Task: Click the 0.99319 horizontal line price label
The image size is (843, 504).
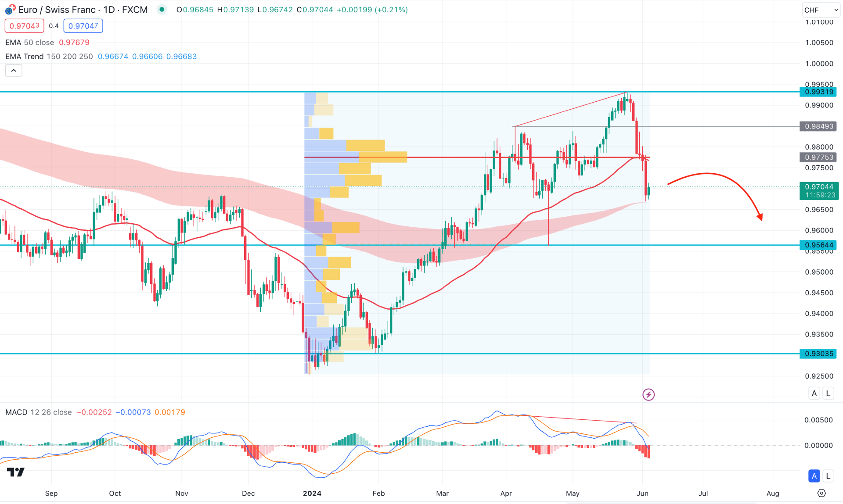Action: 818,92
